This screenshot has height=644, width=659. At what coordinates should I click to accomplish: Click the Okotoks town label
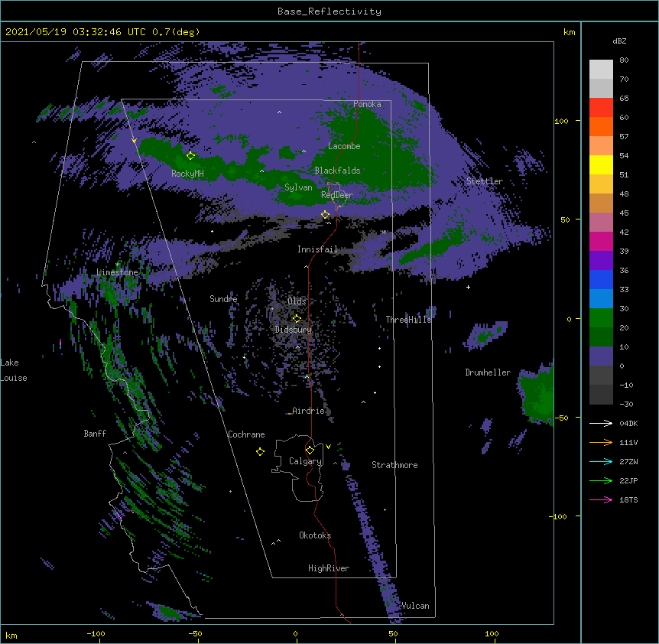(315, 535)
